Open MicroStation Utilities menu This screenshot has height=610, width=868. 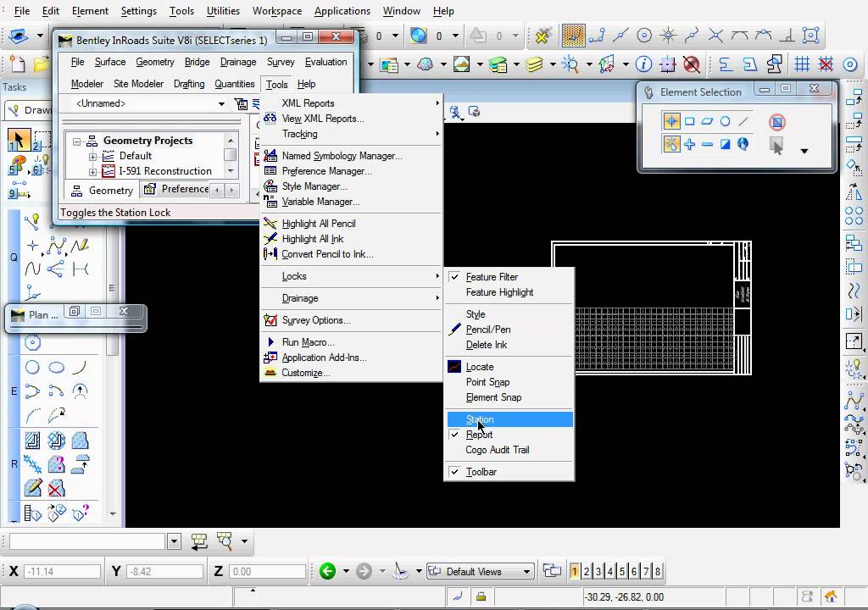click(x=223, y=10)
